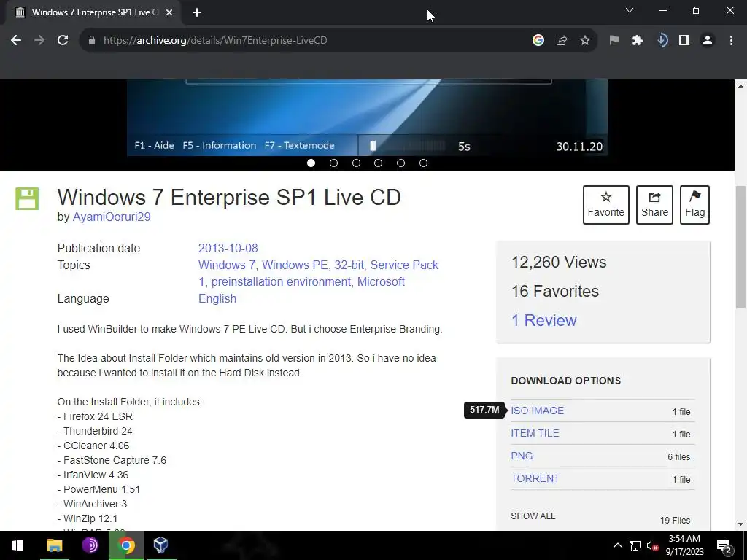Viewport: 747px width, 560px height.
Task: Select the Windows 7 Enterprise SP1 Live CD tab
Action: click(93, 13)
